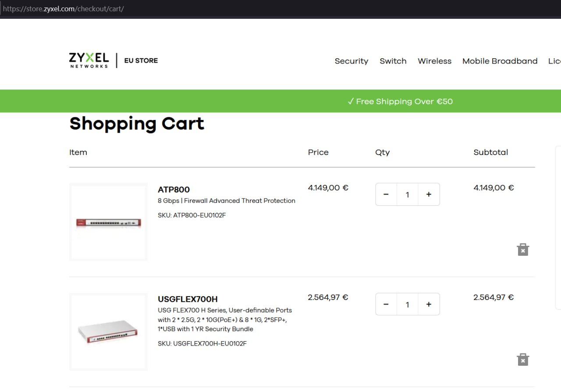Open the USGFLEX700H product thumbnail image
Viewport: 561px width, 392px height.
point(108,332)
